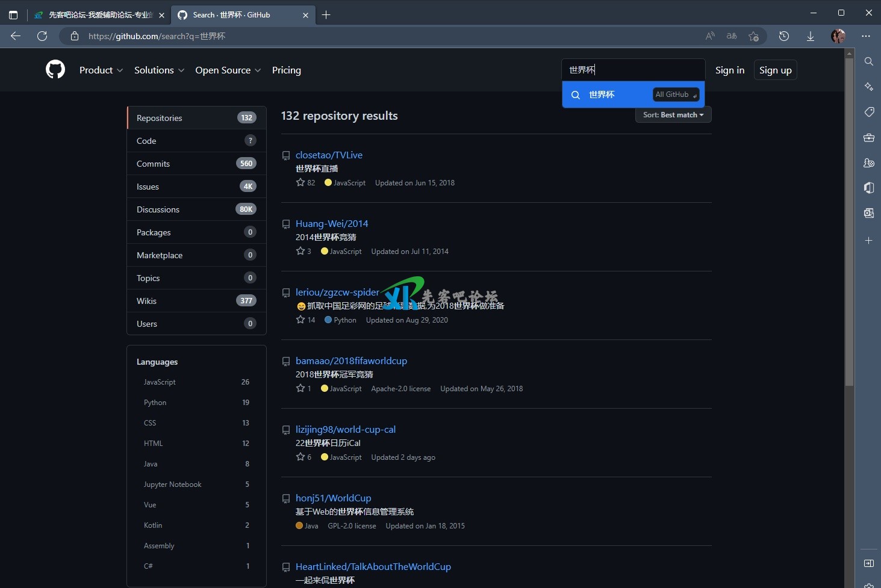Click the Sign up button

coord(775,70)
